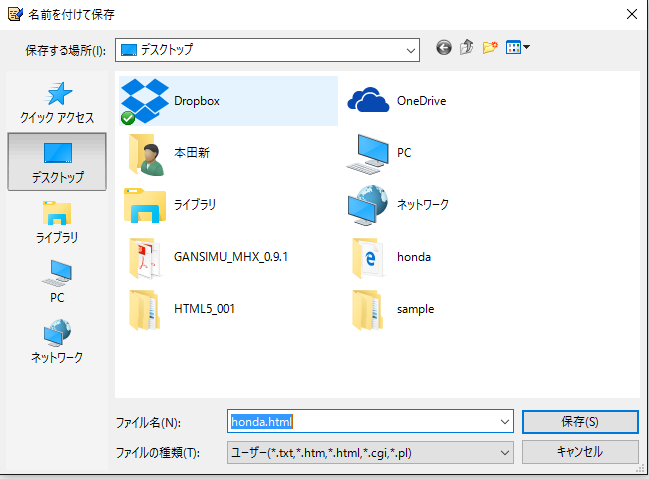Select クイック アクセス in sidebar
This screenshot has height=479, width=649.
click(57, 103)
